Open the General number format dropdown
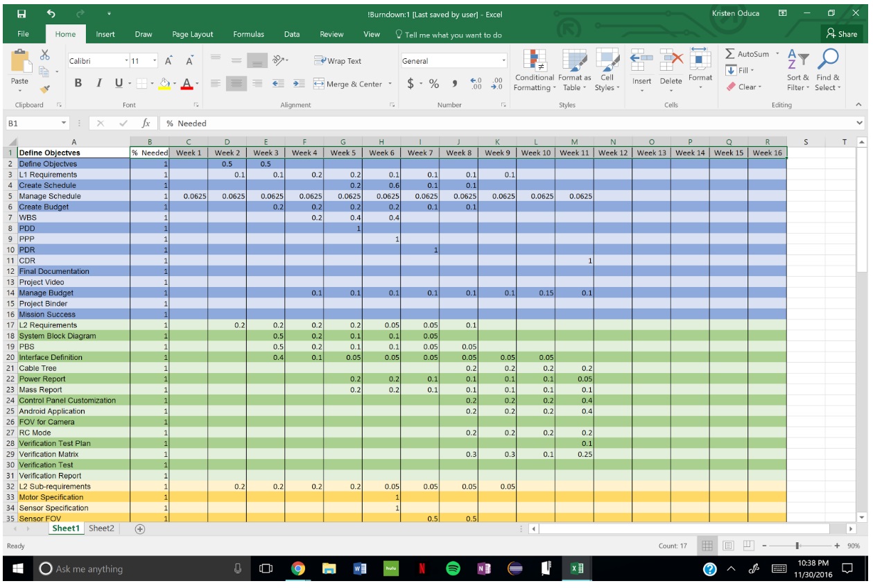Screen dimensions: 873x588 (x=504, y=61)
